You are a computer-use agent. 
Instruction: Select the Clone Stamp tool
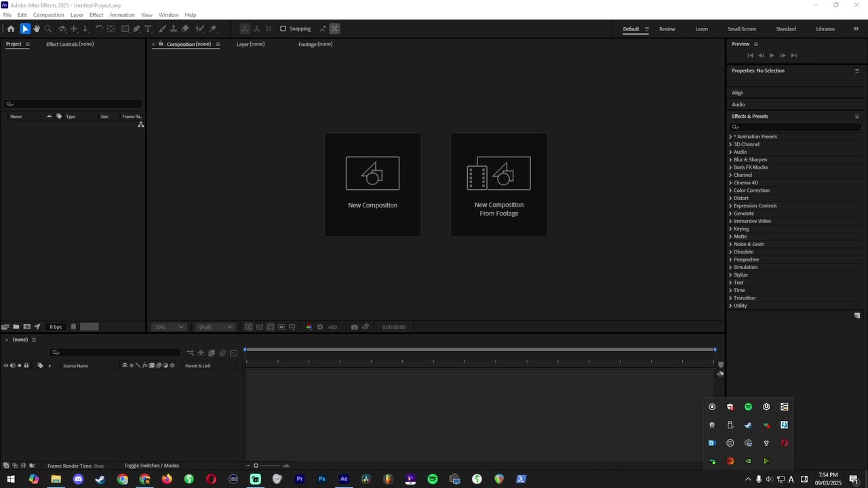(x=174, y=28)
